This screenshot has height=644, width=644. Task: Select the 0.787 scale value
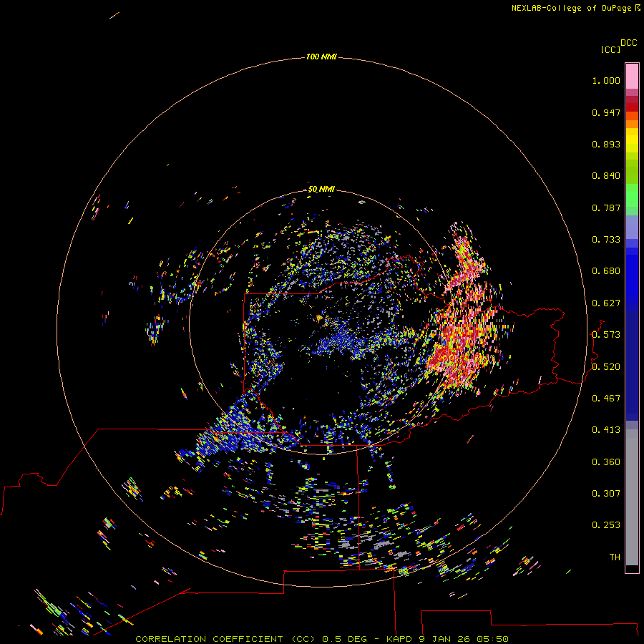pos(606,208)
